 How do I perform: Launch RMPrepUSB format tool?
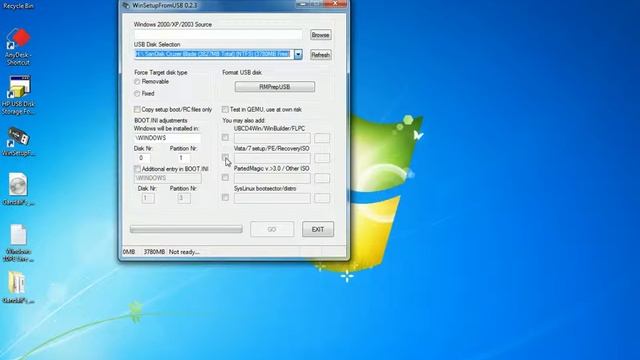pyautogui.click(x=275, y=87)
